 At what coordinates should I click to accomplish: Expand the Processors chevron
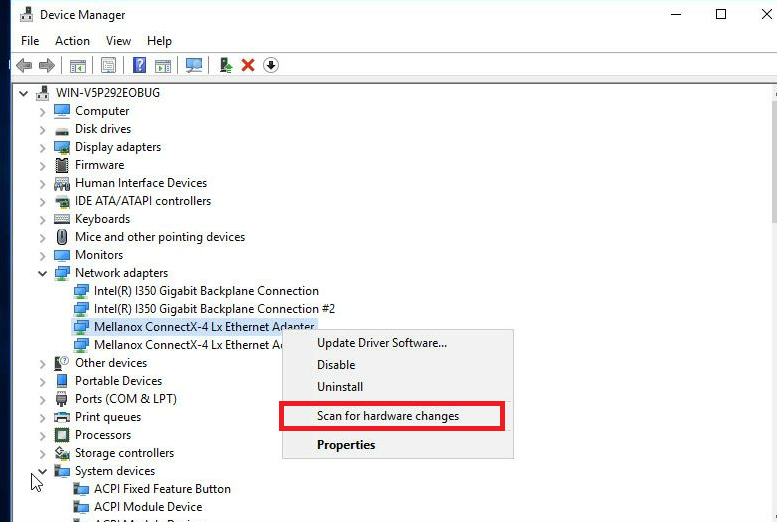[43, 436]
